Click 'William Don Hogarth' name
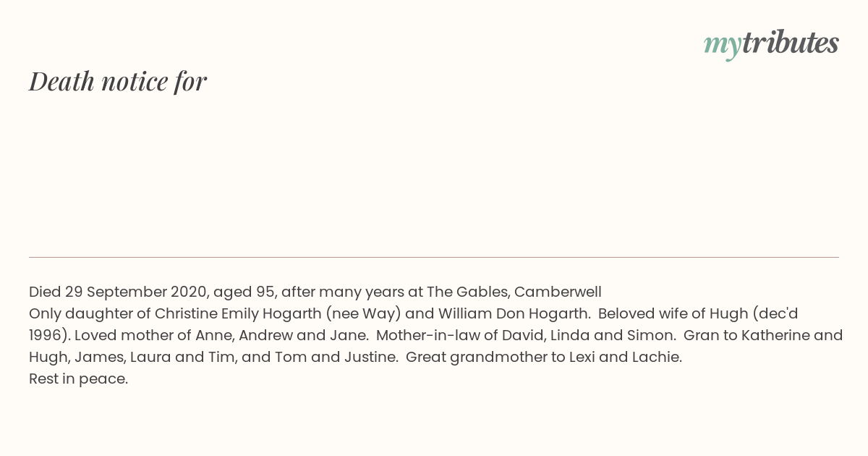Viewport: 868px width, 456px height. click(x=513, y=314)
